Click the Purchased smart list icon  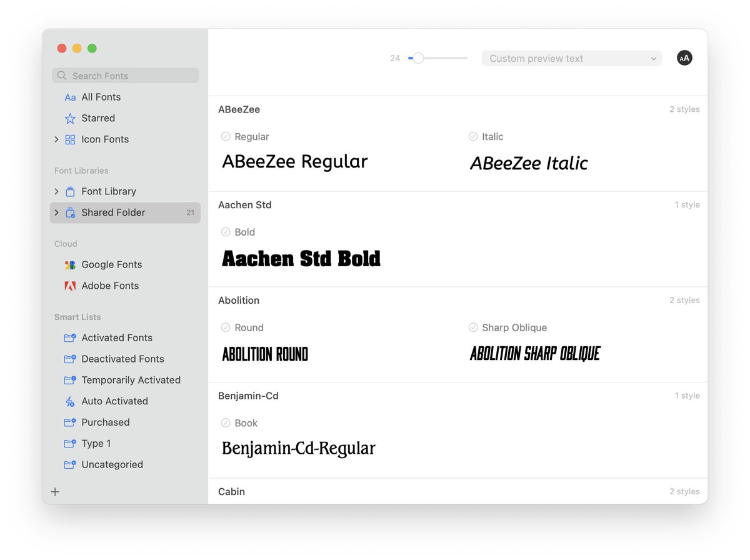[x=70, y=422]
